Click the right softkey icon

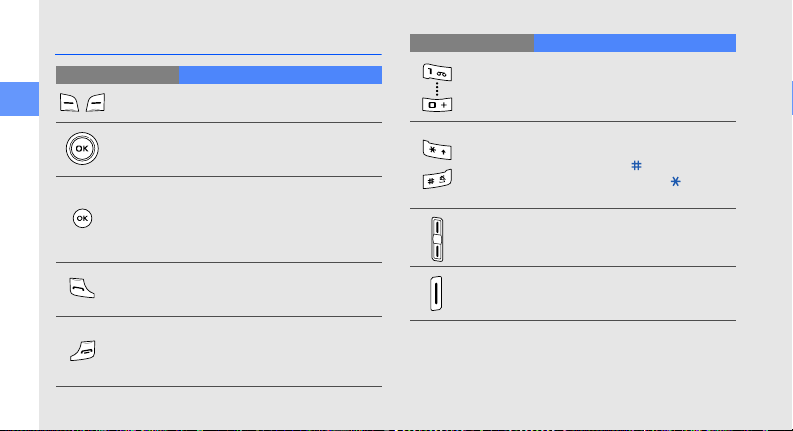pos(96,103)
